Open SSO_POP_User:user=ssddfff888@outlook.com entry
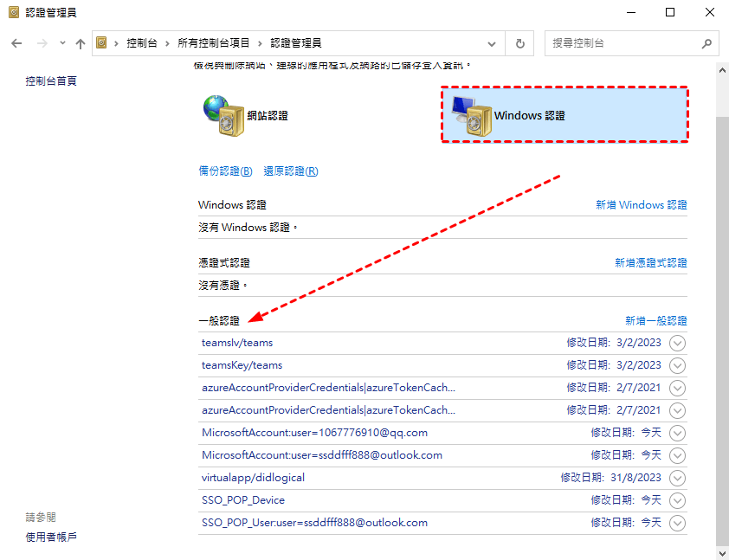 point(314,523)
